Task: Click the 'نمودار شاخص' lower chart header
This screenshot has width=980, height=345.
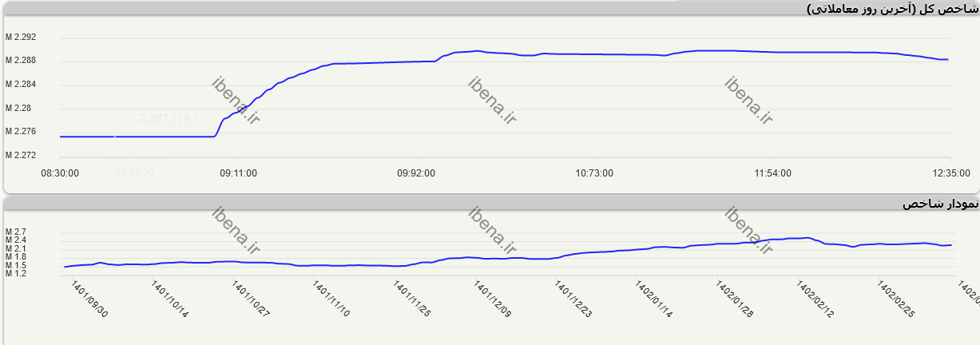Action: [x=939, y=204]
